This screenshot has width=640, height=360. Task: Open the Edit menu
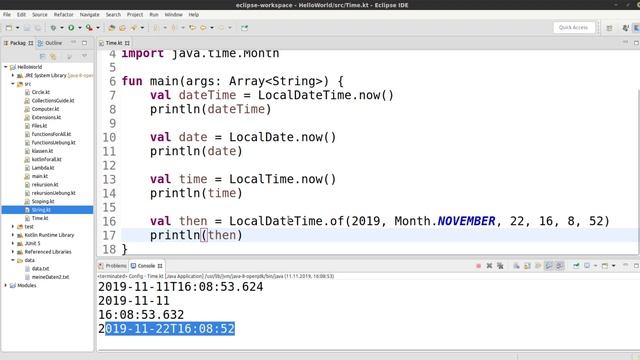coord(21,14)
